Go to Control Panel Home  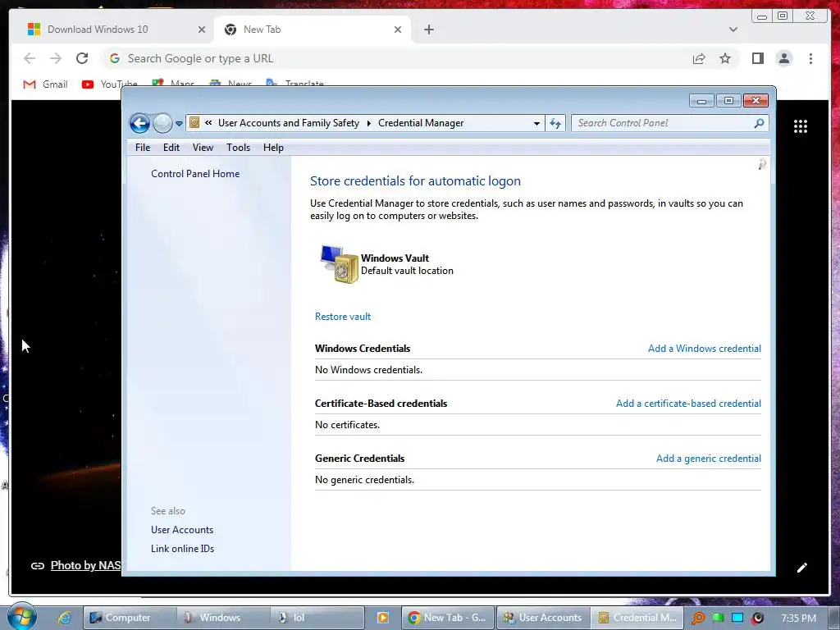click(x=195, y=174)
